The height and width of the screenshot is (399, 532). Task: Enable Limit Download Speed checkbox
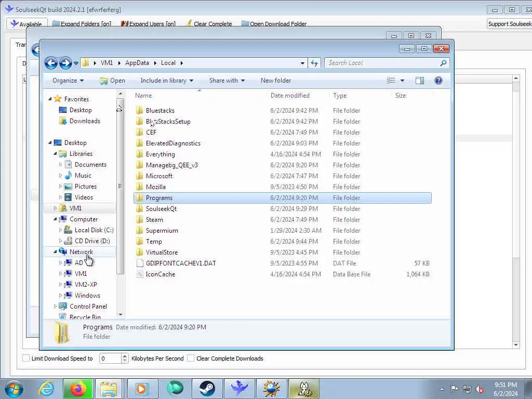point(26,358)
